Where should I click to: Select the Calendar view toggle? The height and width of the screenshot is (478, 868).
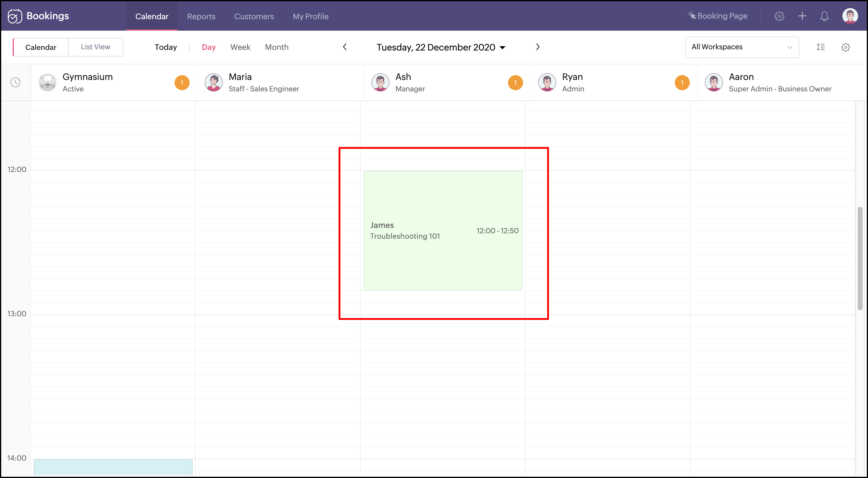41,47
